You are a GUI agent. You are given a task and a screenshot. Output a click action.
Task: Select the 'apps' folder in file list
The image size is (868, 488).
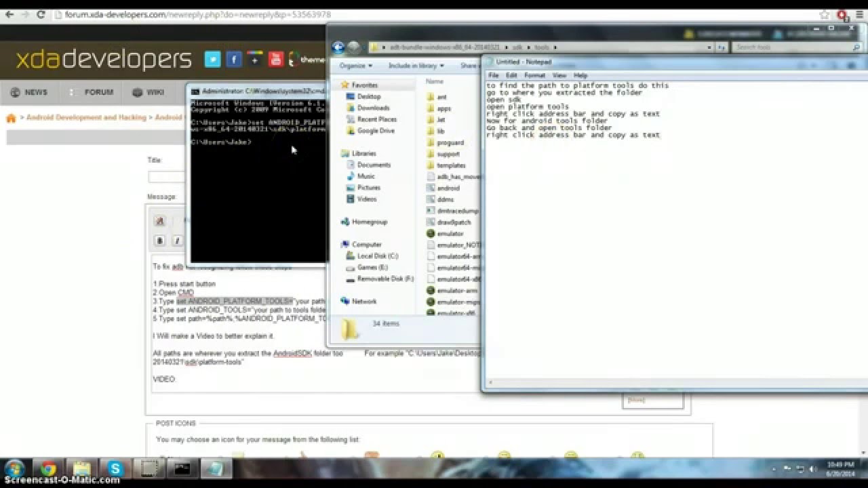[x=438, y=108]
